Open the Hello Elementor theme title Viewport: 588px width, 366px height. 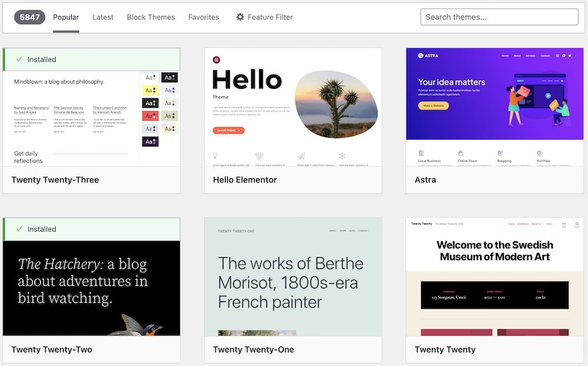point(245,180)
